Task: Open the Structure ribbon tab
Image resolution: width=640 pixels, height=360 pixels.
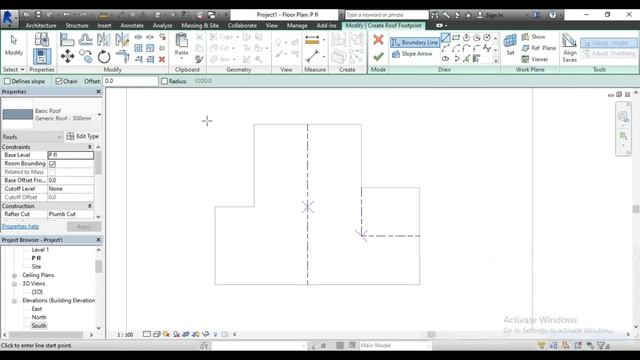Action: point(77,25)
